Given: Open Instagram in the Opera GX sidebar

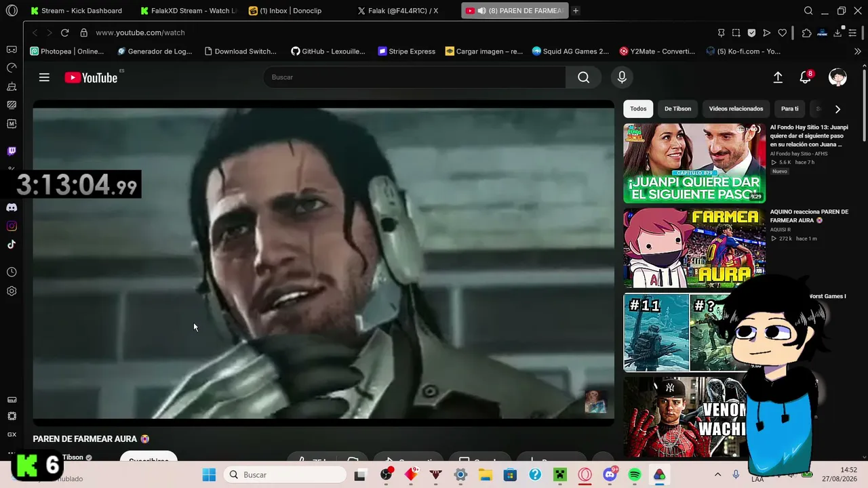Looking at the screenshot, I should [x=12, y=226].
